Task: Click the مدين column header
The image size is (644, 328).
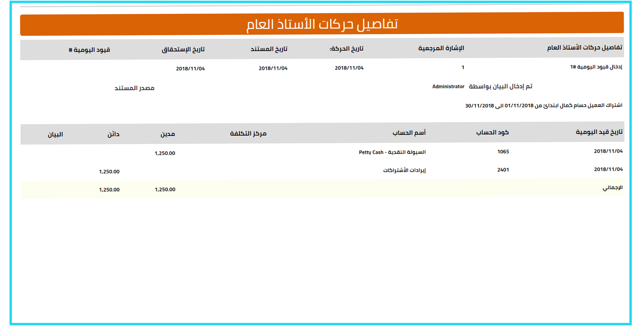Action: (168, 134)
